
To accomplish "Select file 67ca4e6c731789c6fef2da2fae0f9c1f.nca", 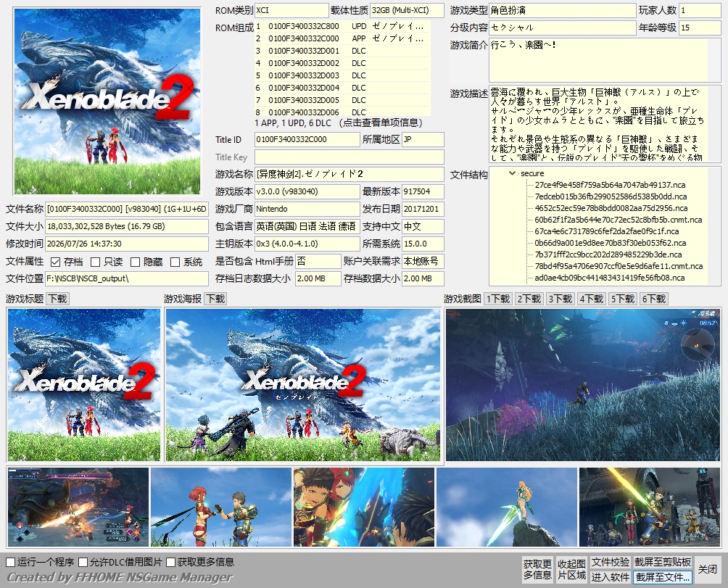I will click(x=607, y=231).
